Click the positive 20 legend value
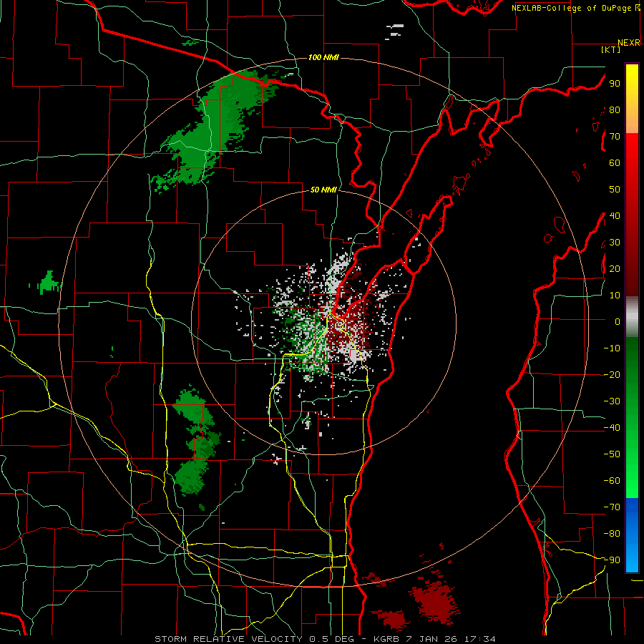 [615, 268]
